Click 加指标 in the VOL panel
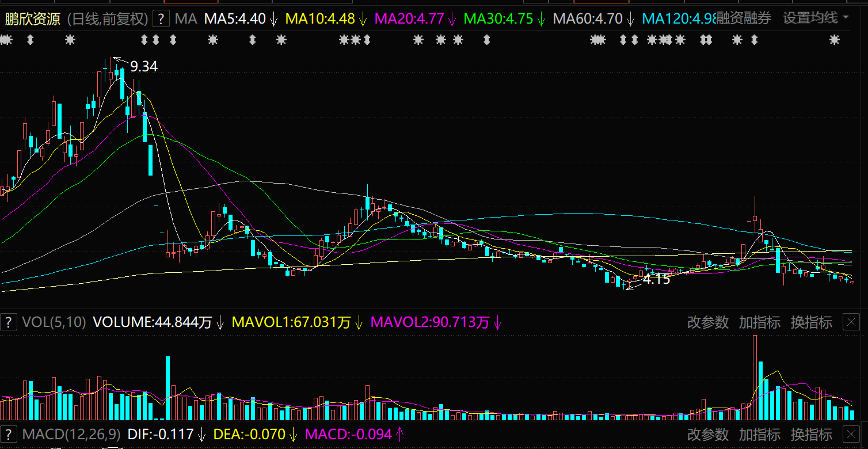 coord(759,322)
